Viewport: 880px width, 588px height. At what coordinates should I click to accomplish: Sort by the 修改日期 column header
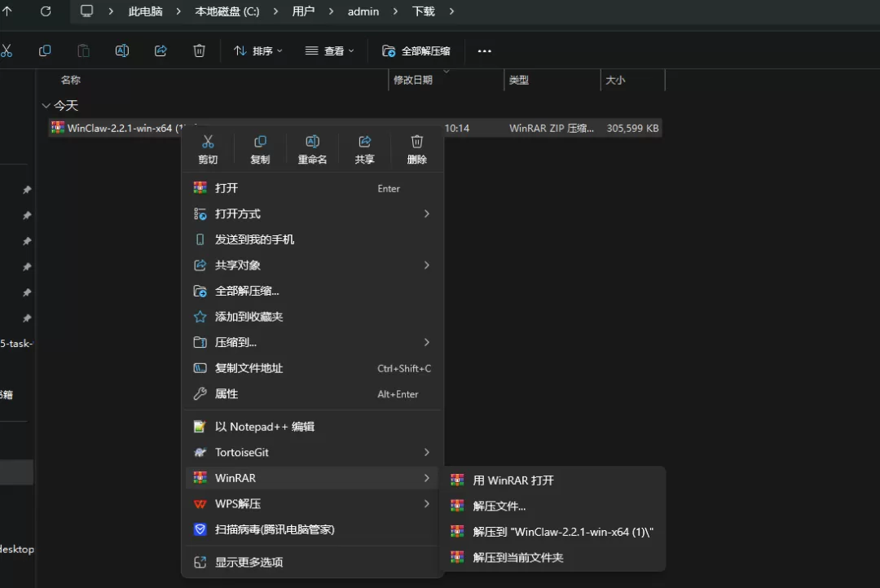point(413,80)
